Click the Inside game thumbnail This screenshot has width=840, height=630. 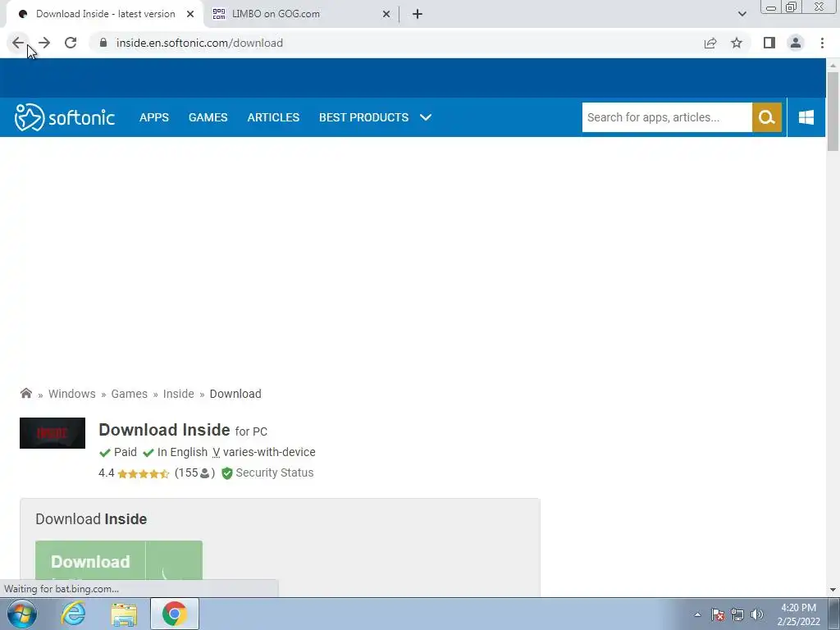click(52, 433)
